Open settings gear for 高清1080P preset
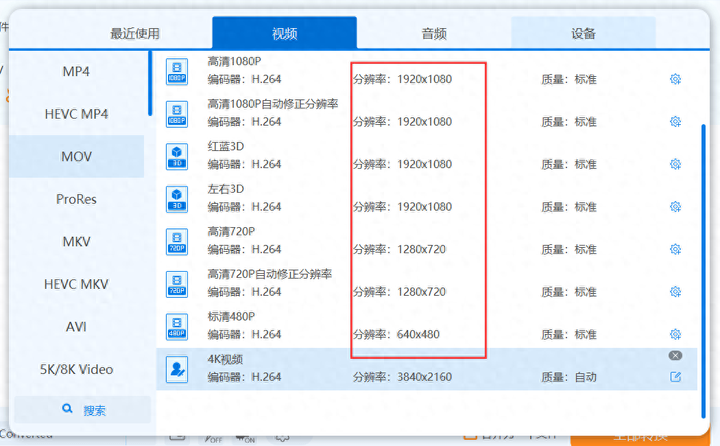720x446 pixels. coord(675,79)
